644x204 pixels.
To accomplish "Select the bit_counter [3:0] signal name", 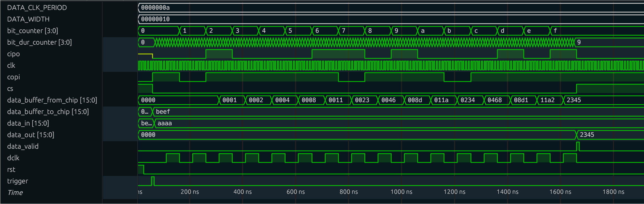I will pos(32,31).
